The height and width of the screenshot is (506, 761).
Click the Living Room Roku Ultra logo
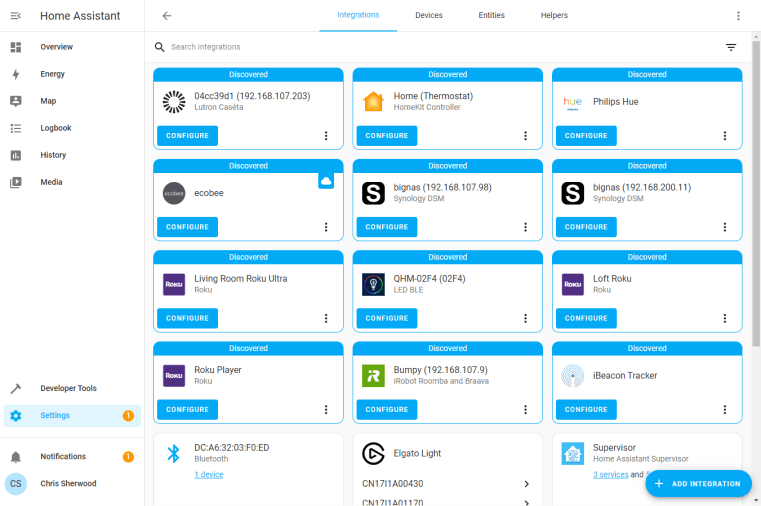[174, 284]
